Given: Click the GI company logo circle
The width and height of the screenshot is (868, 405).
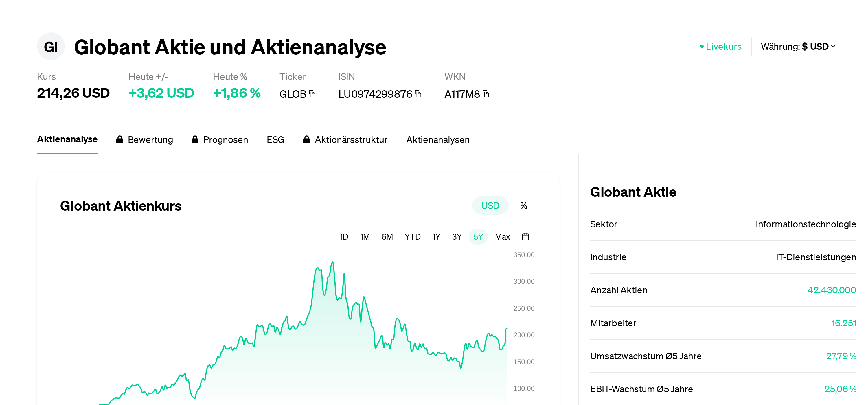Looking at the screenshot, I should tap(51, 47).
